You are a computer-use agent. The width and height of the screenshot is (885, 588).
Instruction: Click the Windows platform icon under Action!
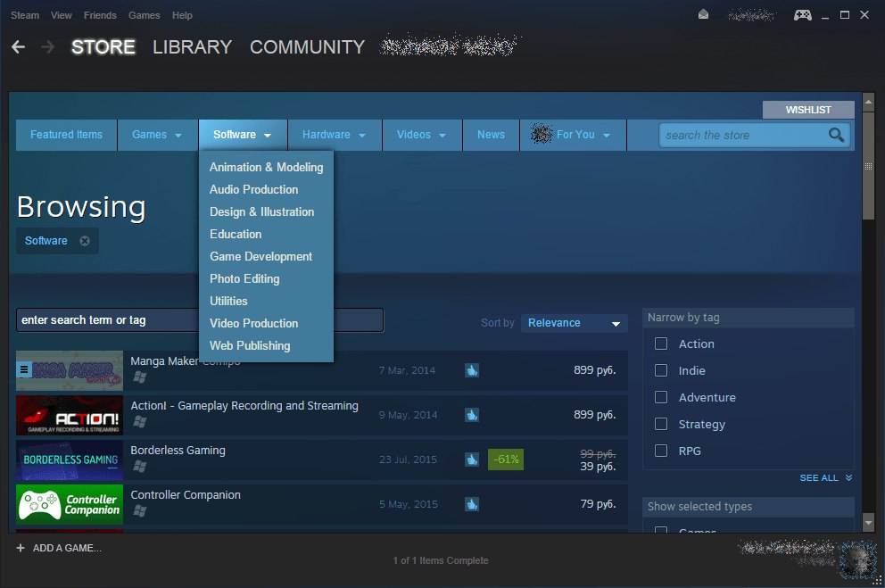point(140,421)
